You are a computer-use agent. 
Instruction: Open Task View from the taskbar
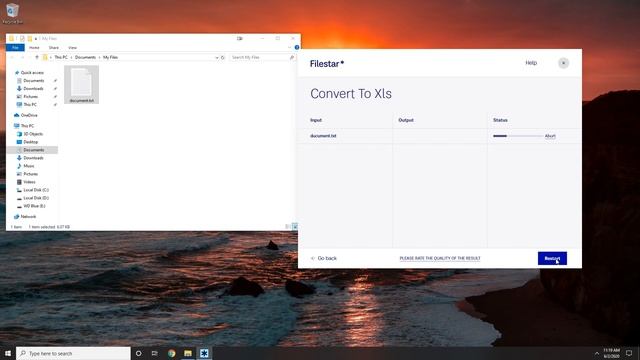click(155, 353)
